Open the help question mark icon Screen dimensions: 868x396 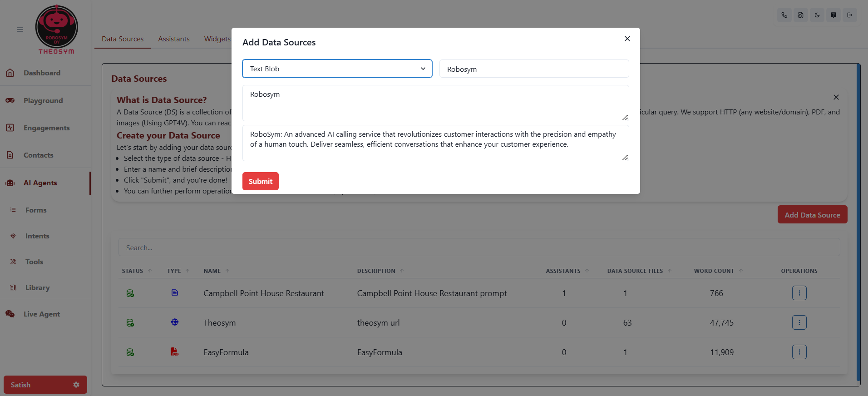pyautogui.click(x=833, y=15)
